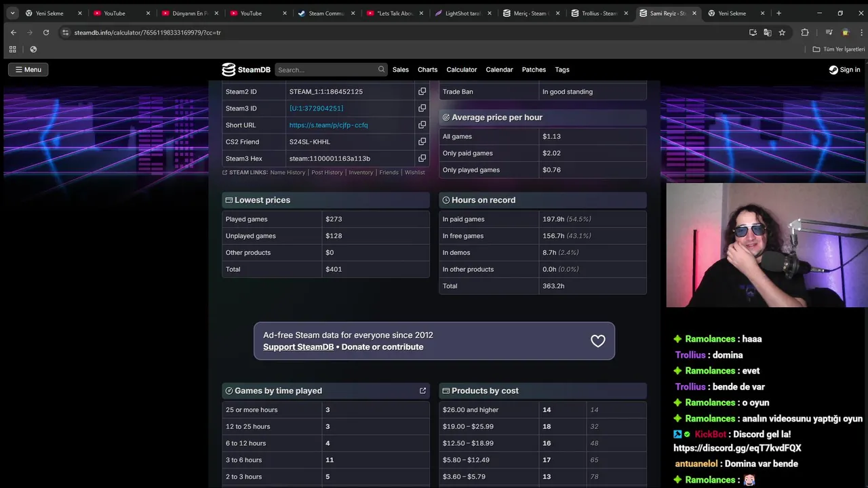
Task: Open Inventory link
Action: (x=361, y=173)
